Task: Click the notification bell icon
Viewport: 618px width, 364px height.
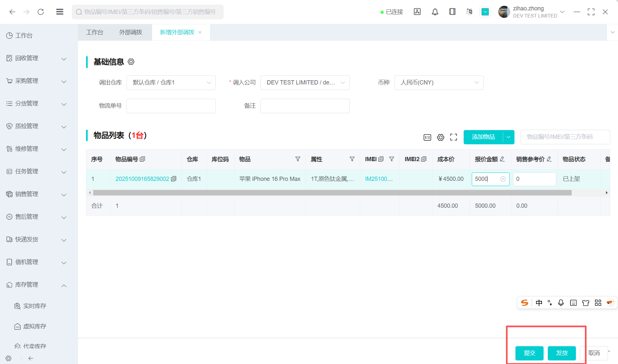Action: click(435, 12)
